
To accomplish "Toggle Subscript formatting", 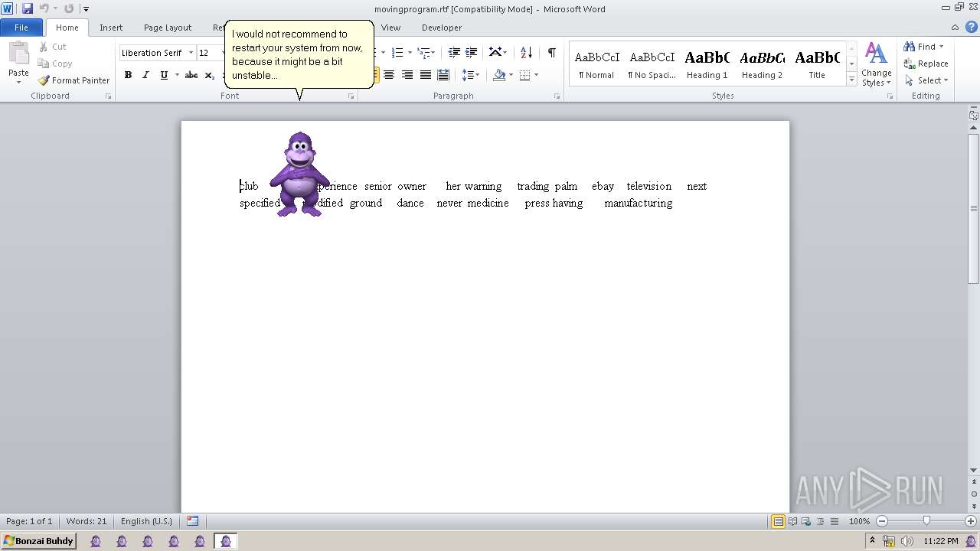I will point(209,75).
